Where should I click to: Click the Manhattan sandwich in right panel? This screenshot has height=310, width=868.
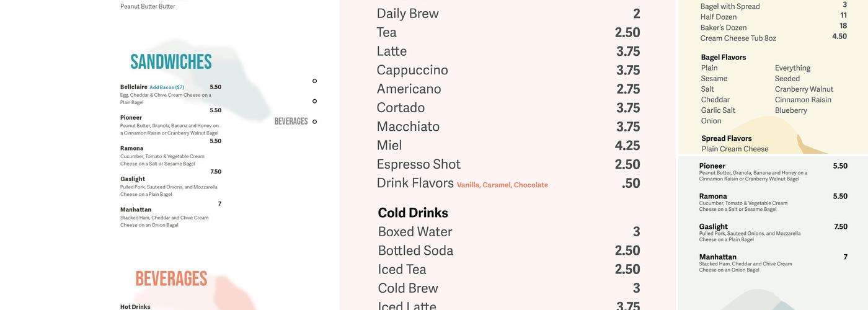click(718, 257)
